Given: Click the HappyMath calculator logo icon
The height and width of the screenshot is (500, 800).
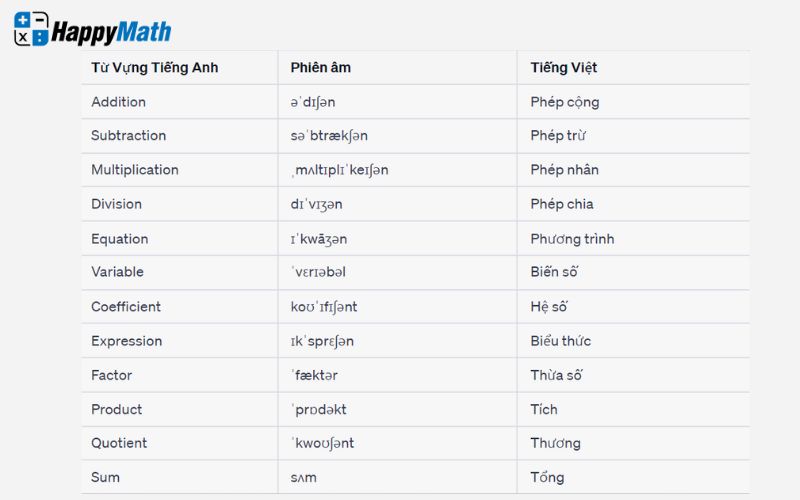Looking at the screenshot, I should (x=31, y=29).
